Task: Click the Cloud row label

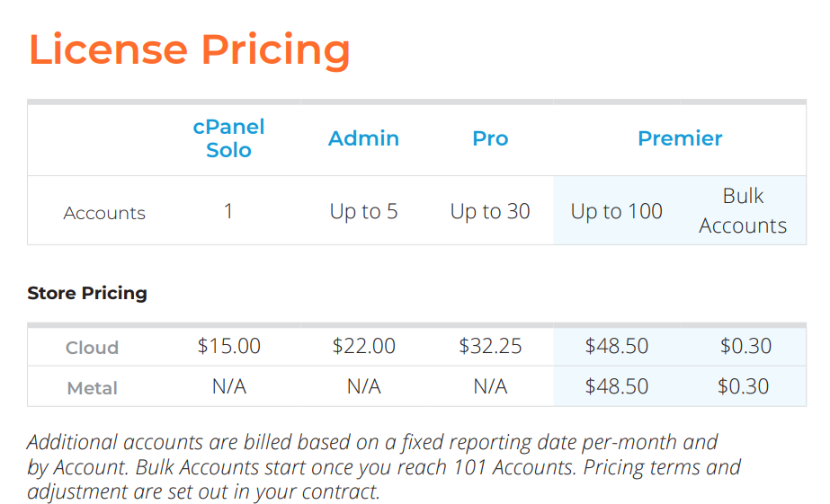Action: click(x=92, y=348)
